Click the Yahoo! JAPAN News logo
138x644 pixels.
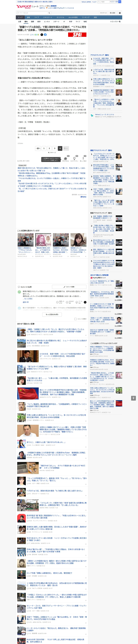click(27, 7)
